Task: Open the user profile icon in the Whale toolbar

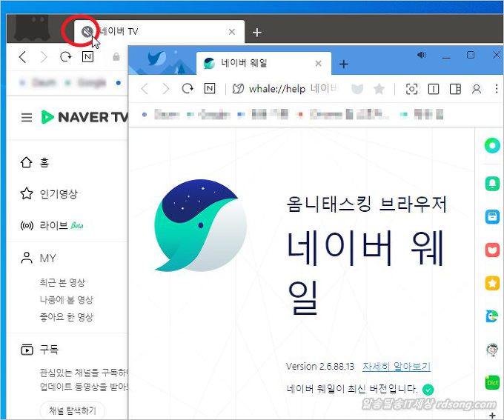Action: [477, 89]
